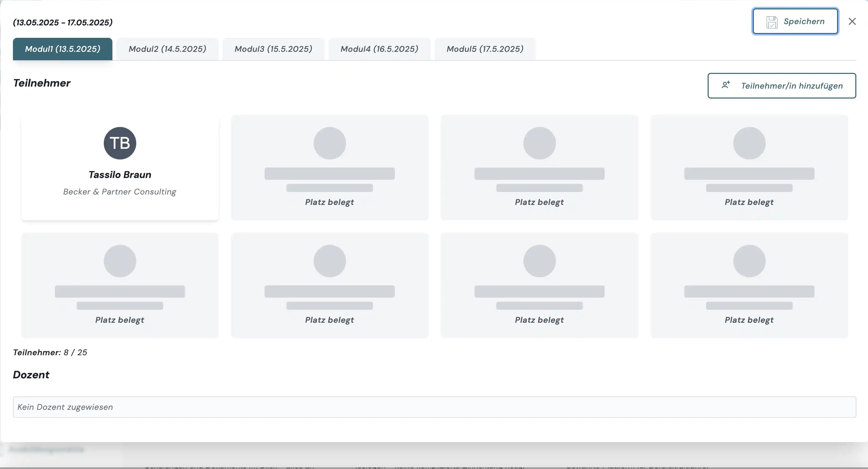Image resolution: width=868 pixels, height=469 pixels.
Task: Close the dialog with the X icon
Action: click(852, 21)
